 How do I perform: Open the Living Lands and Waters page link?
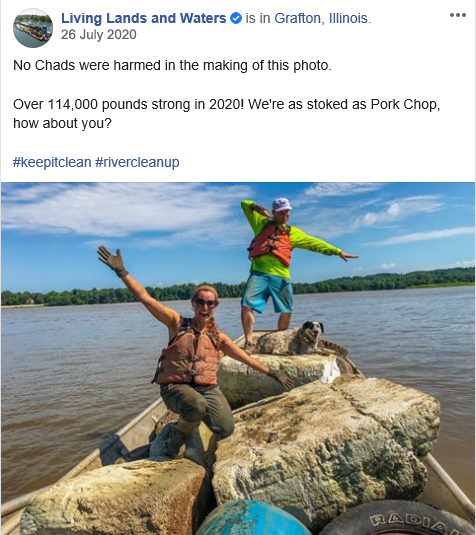tap(143, 18)
